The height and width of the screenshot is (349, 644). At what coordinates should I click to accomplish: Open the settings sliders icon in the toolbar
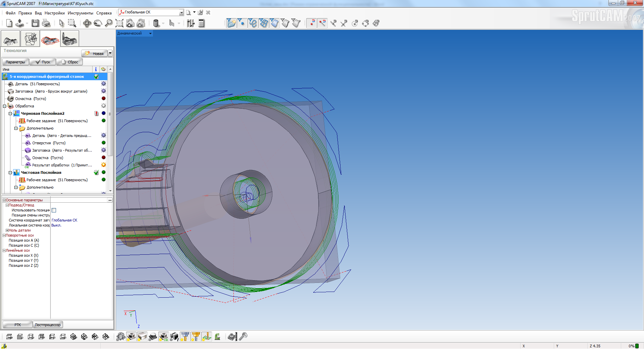click(191, 23)
